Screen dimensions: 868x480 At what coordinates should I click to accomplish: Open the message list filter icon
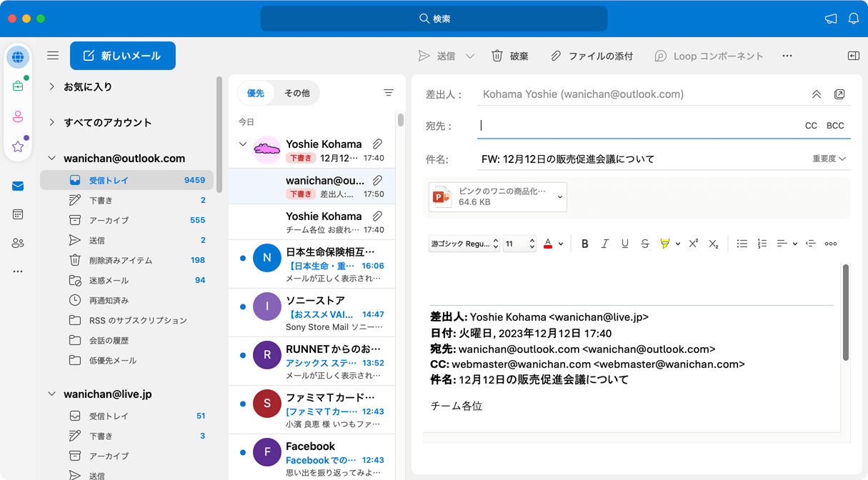coord(388,93)
